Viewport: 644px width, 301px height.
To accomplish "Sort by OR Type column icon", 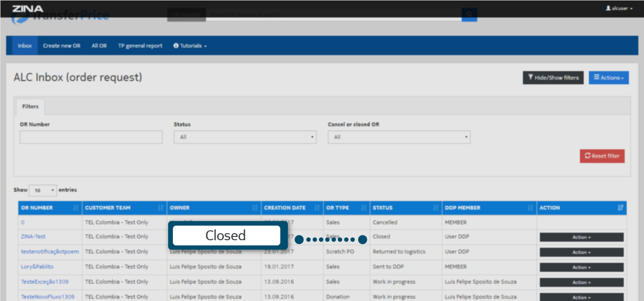I will tap(364, 208).
